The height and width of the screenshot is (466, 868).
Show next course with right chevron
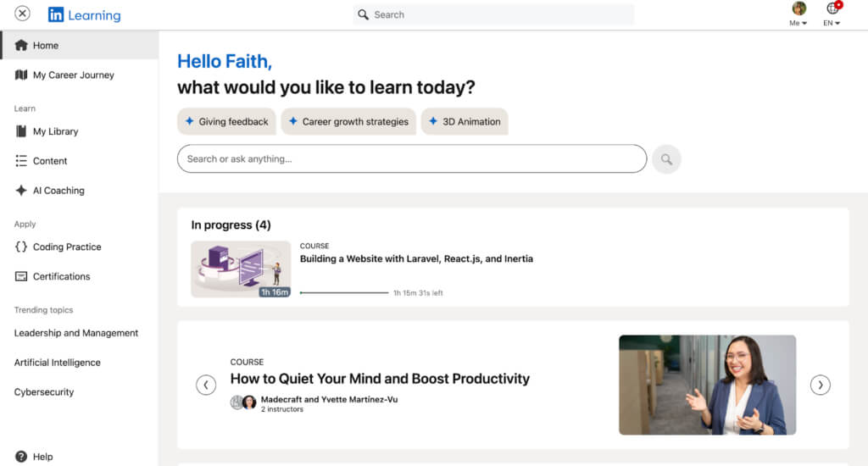click(820, 385)
